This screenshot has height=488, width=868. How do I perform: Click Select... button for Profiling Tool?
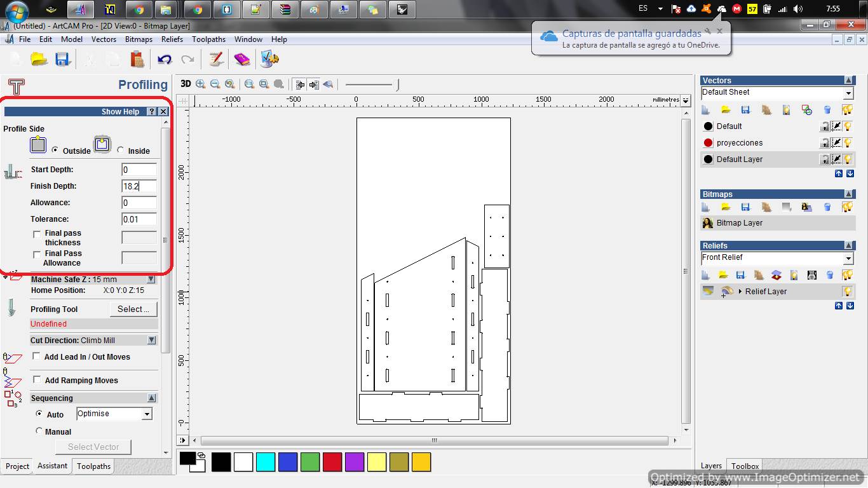[x=133, y=309]
